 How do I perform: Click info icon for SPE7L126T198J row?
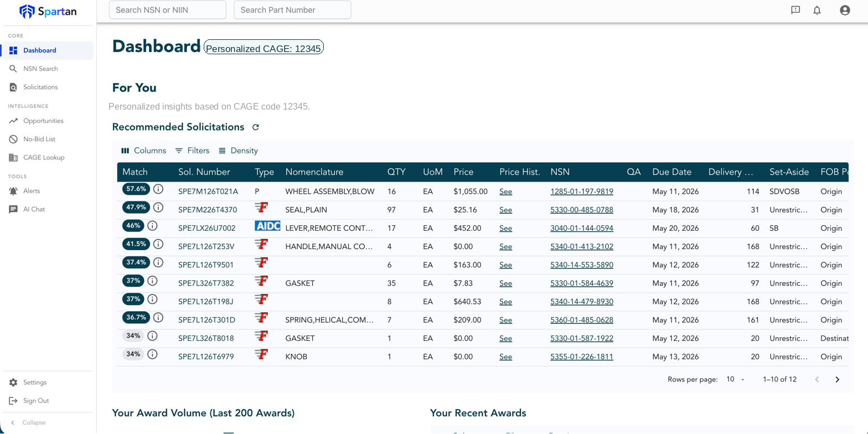point(152,299)
